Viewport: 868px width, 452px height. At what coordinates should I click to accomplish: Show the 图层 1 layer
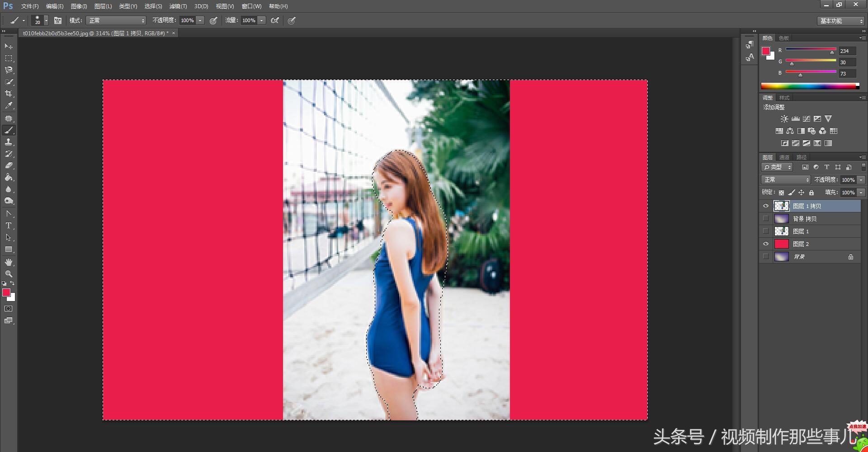click(x=766, y=231)
